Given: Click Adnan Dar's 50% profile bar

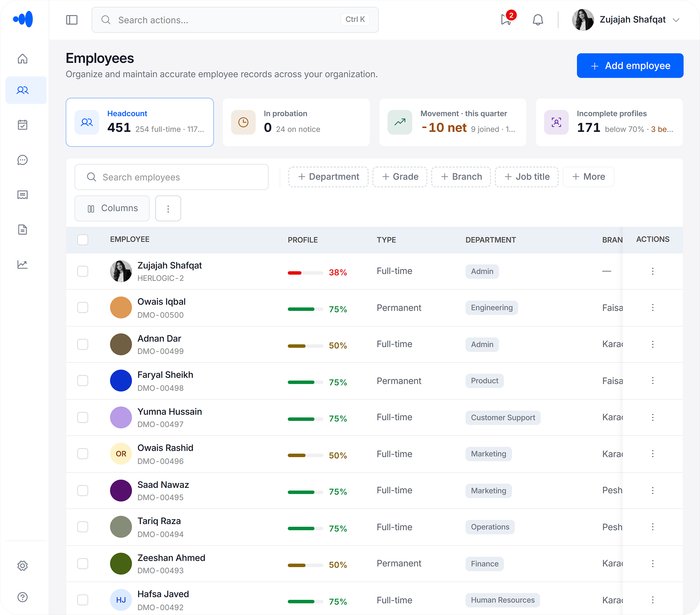Looking at the screenshot, I should pos(305,346).
